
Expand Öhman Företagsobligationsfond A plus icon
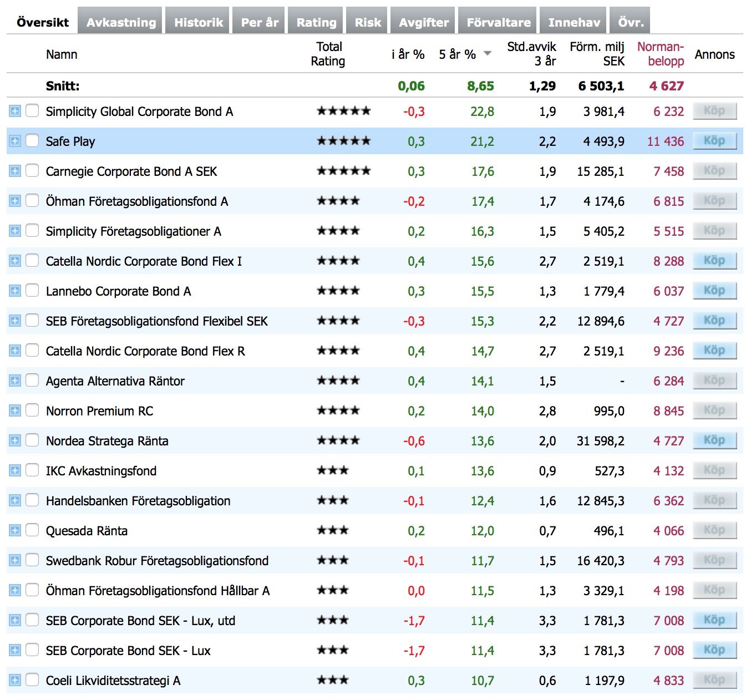(x=15, y=201)
